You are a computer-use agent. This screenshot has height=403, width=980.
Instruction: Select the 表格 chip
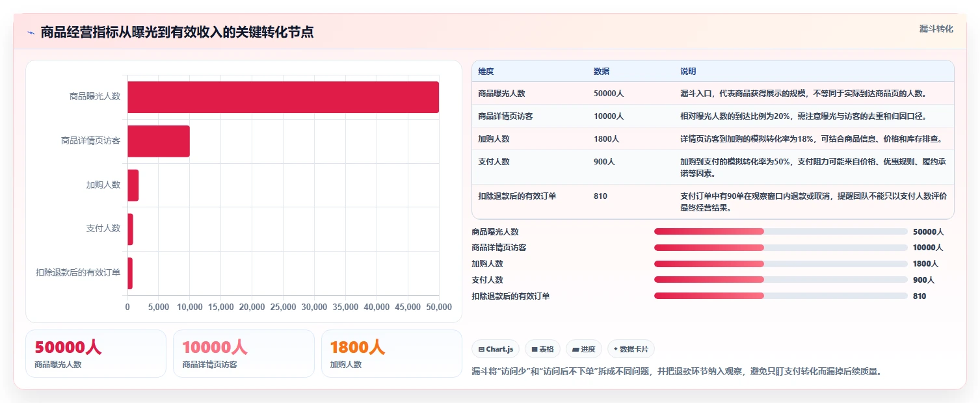(x=542, y=349)
